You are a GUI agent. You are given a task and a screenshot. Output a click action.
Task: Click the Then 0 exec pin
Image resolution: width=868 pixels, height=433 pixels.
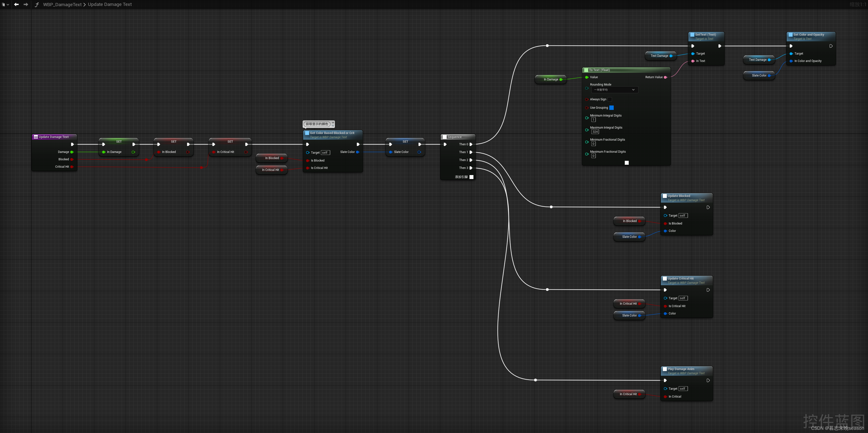point(471,144)
